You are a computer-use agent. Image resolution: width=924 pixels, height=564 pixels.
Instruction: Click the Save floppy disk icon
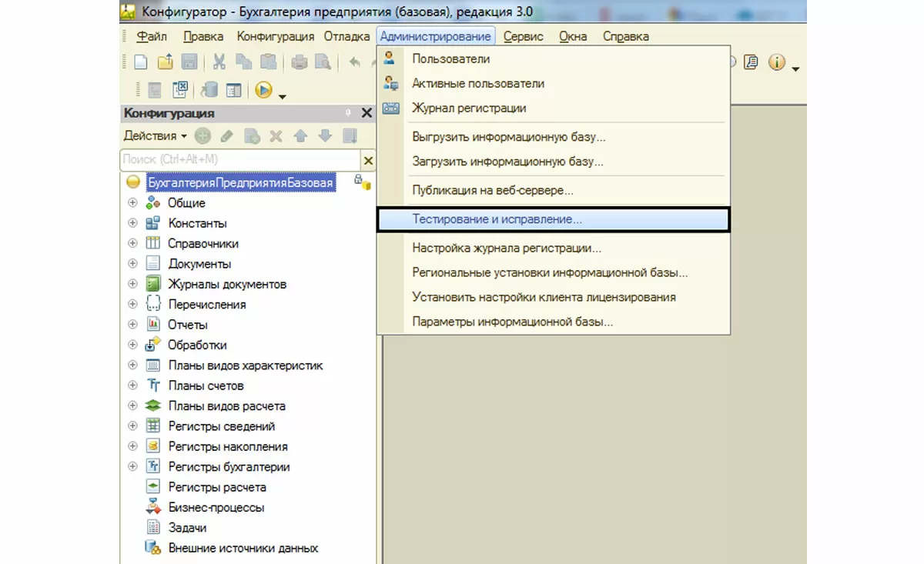(189, 62)
